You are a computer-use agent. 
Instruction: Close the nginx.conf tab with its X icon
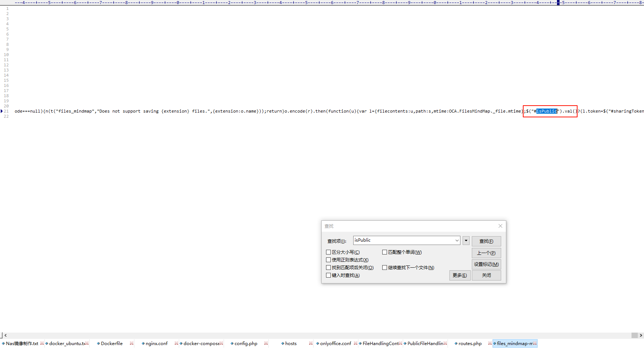(177, 344)
